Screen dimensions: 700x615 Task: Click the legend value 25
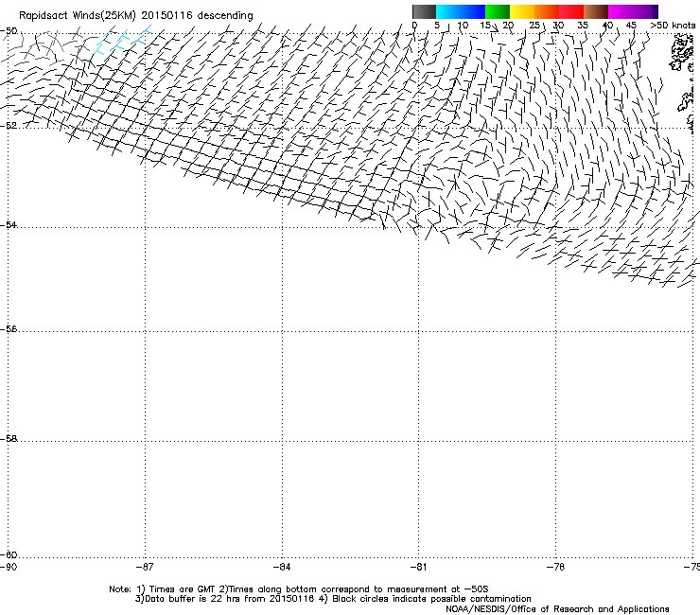point(534,26)
